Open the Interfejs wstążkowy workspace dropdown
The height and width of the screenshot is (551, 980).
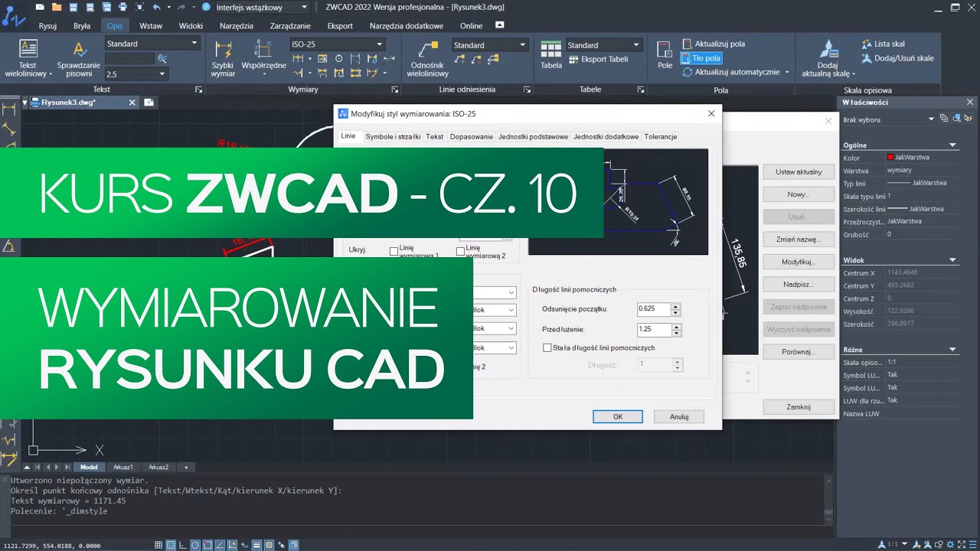(x=303, y=7)
